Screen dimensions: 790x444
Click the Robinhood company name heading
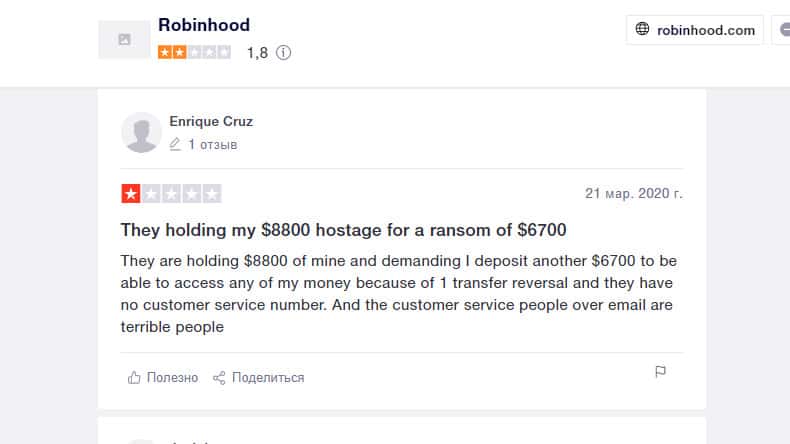tap(204, 25)
